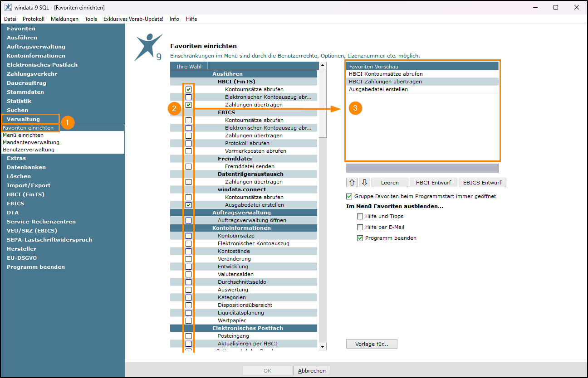Move selected favorite down with arrow button
The image size is (588, 378).
[364, 183]
